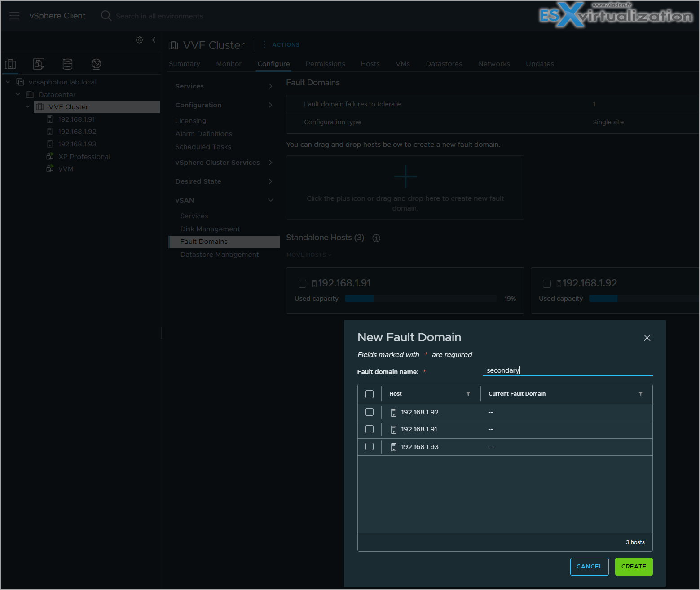Open Licensing settings
The image size is (700, 590).
191,121
